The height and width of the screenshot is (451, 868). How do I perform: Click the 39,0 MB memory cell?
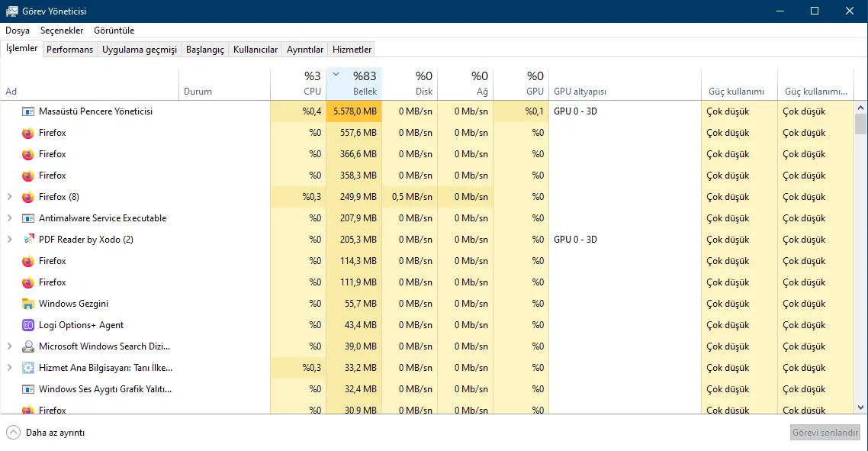(x=354, y=346)
